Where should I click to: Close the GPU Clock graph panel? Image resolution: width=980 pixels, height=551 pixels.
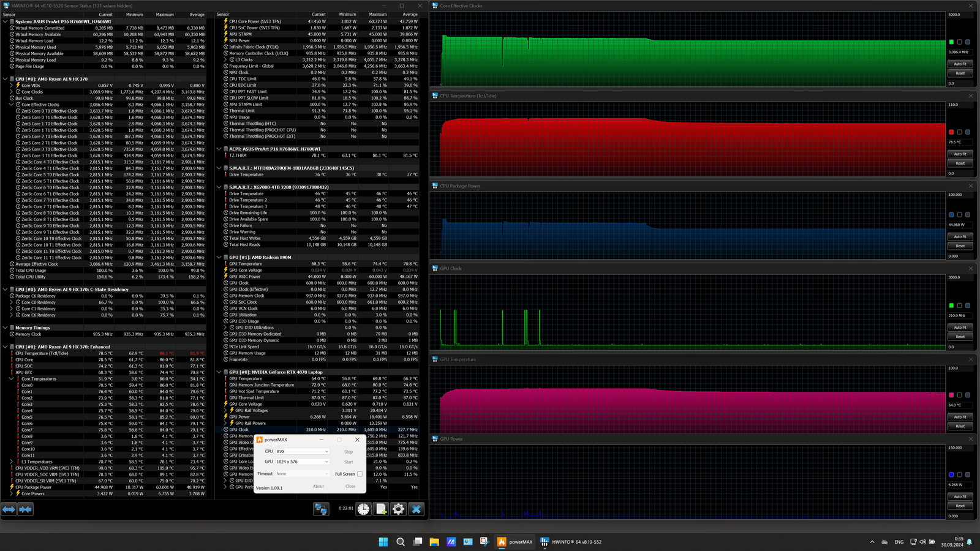tap(971, 268)
